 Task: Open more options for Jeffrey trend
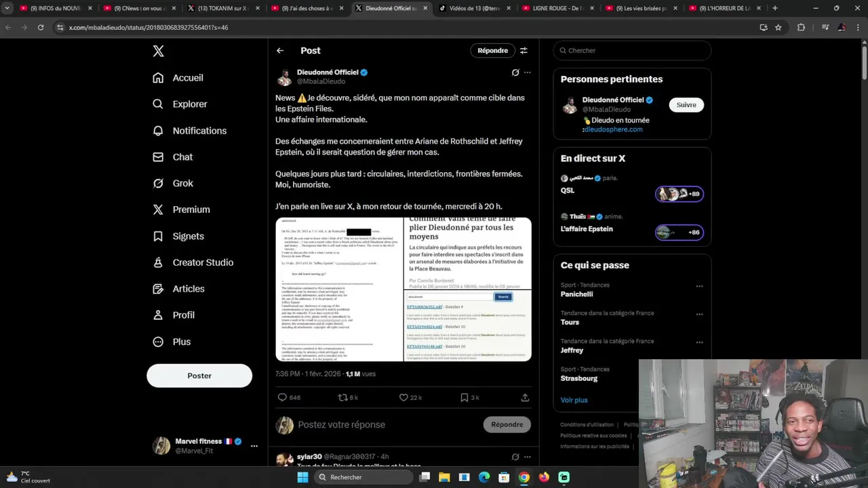pyautogui.click(x=699, y=342)
